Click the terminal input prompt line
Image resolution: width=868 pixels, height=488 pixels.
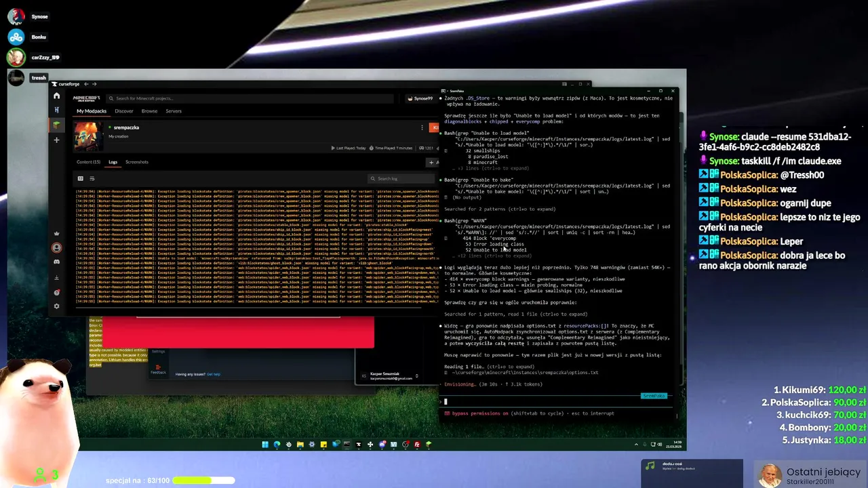click(557, 401)
